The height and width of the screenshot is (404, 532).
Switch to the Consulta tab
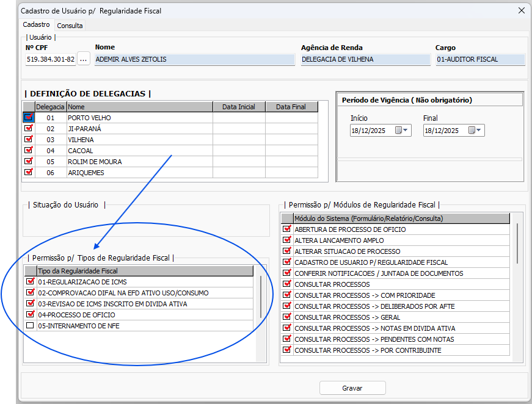click(70, 26)
